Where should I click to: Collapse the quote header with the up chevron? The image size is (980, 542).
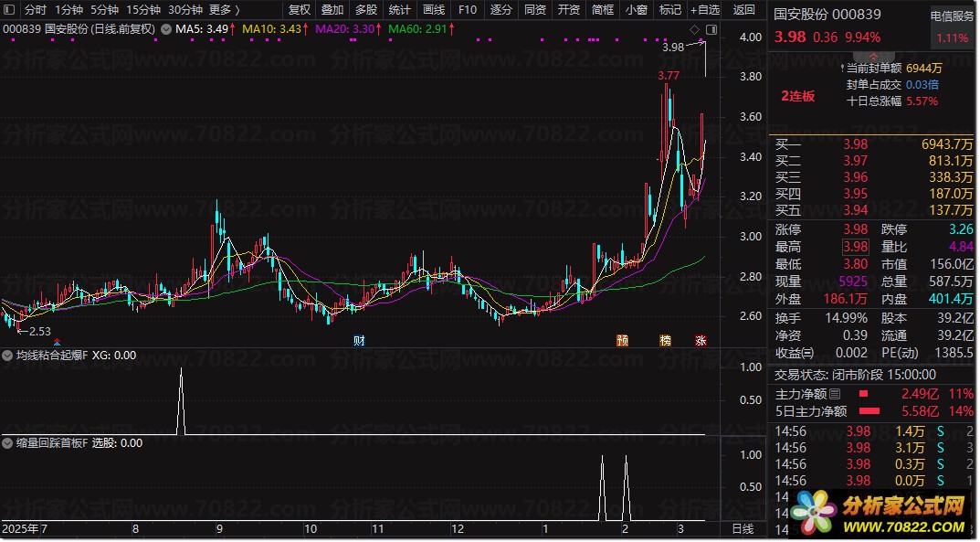(873, 57)
